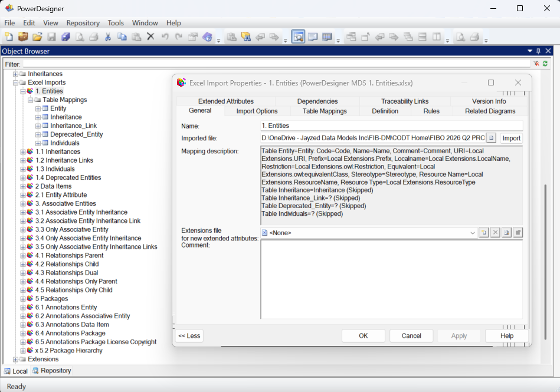Switch to the Version Info tab

click(489, 101)
